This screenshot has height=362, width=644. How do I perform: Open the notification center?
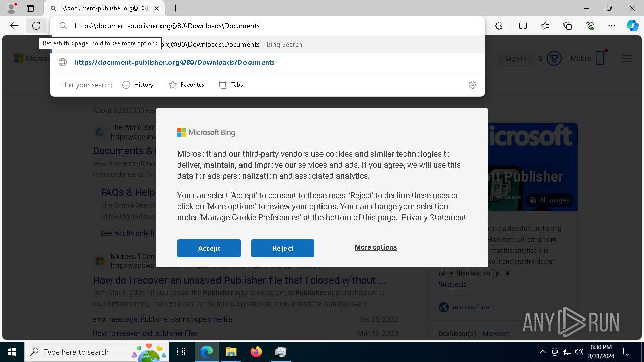pyautogui.click(x=627, y=352)
